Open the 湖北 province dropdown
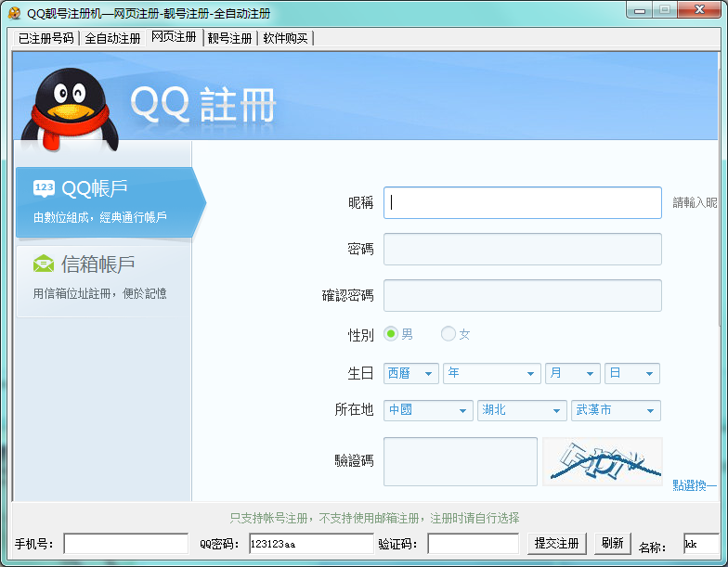The width and height of the screenshot is (728, 567). click(522, 410)
